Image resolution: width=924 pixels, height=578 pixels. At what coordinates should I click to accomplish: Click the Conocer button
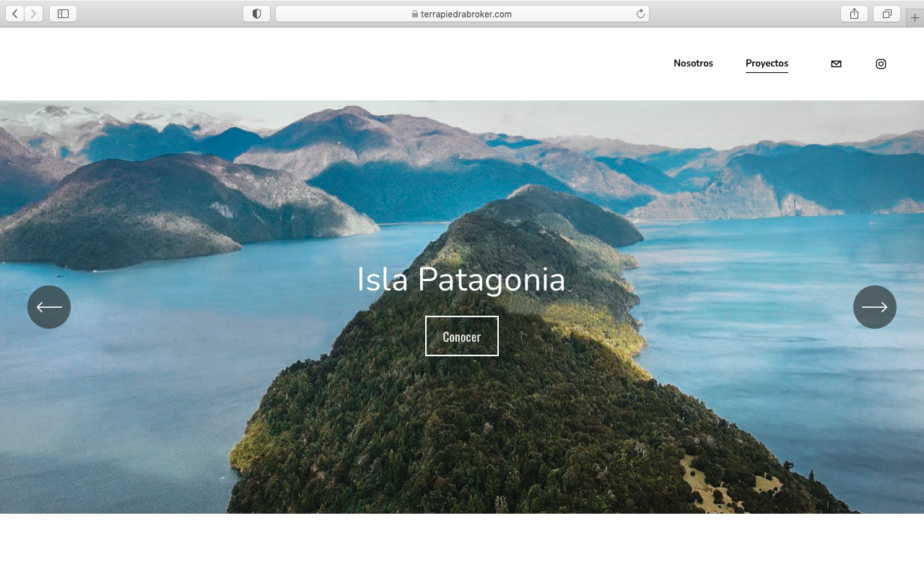point(462,336)
